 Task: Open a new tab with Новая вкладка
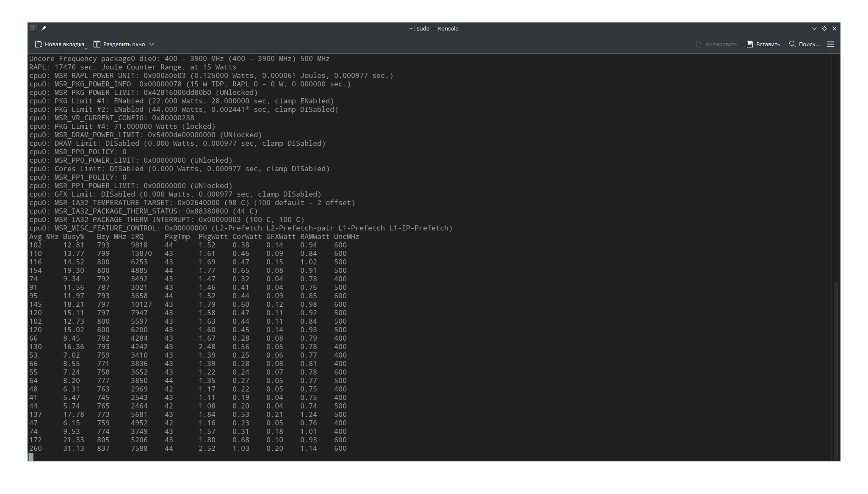60,44
